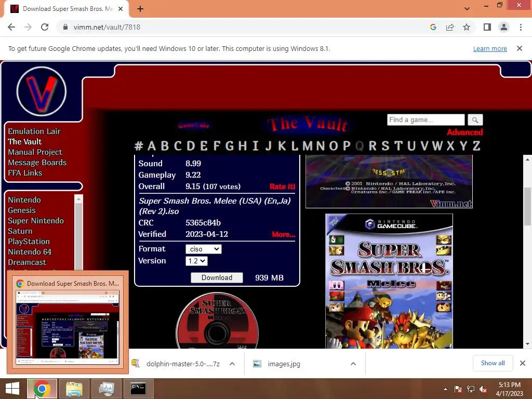532x399 pixels.
Task: Open the Format .ciso dropdown
Action: 204,249
